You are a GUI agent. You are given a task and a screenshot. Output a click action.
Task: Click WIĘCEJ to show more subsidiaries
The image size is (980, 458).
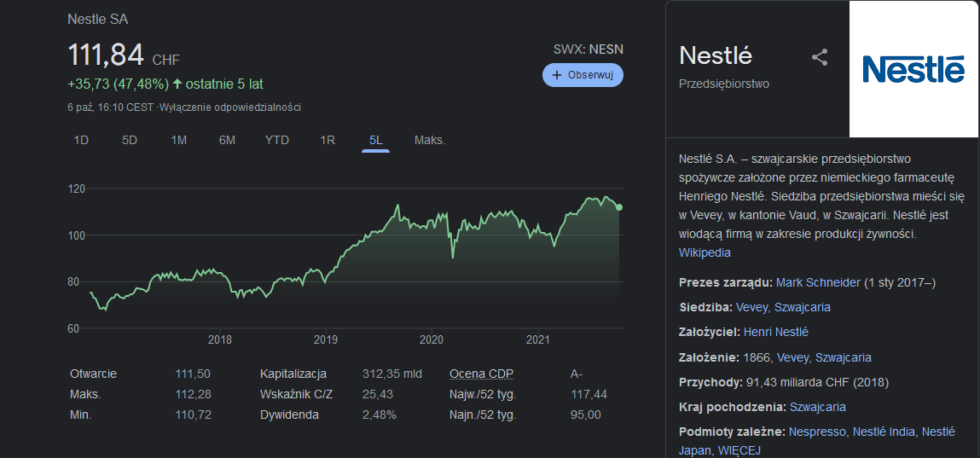(x=739, y=450)
